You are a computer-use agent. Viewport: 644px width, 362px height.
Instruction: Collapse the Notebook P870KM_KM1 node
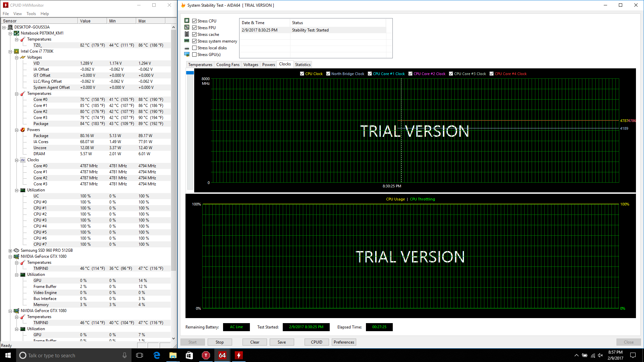tap(10, 34)
